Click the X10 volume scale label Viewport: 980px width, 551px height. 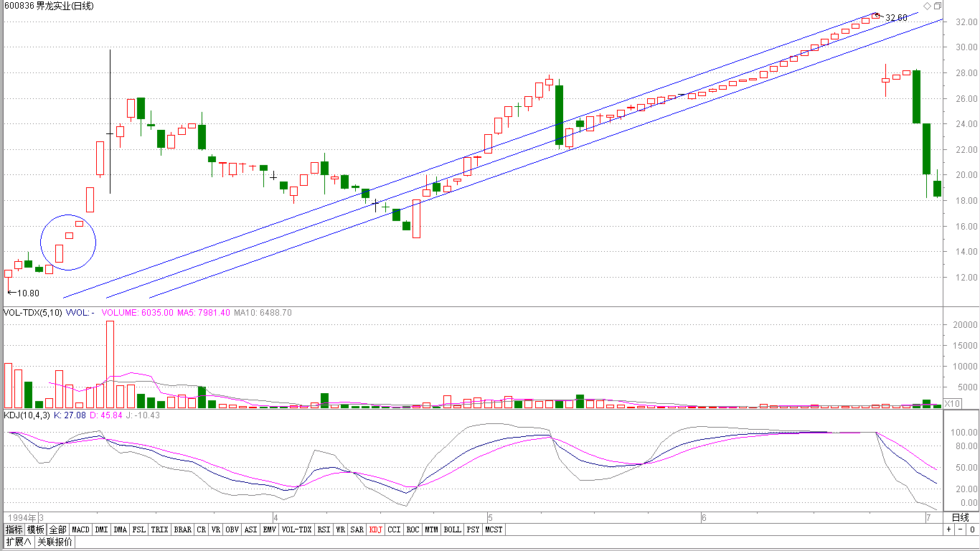pyautogui.click(x=952, y=404)
